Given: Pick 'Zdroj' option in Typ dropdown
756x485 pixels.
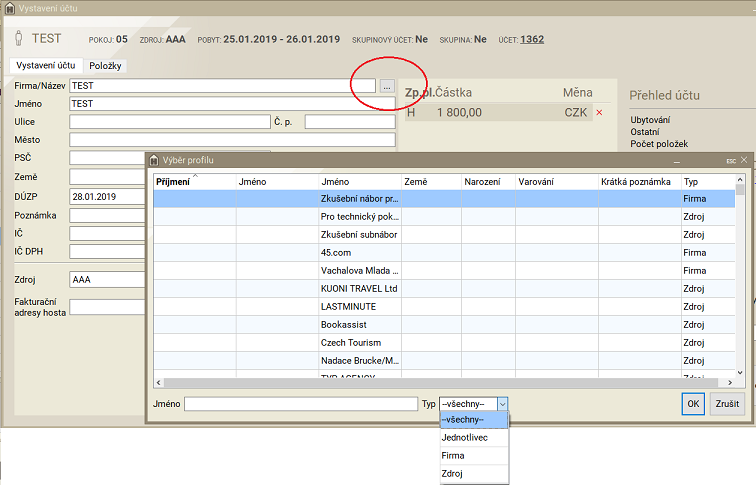Looking at the screenshot, I should [454, 473].
